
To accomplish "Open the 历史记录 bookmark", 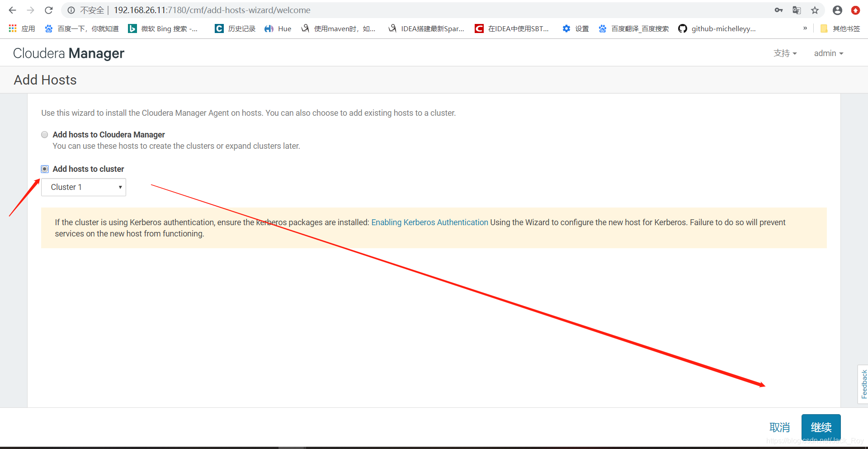I will 235,28.
